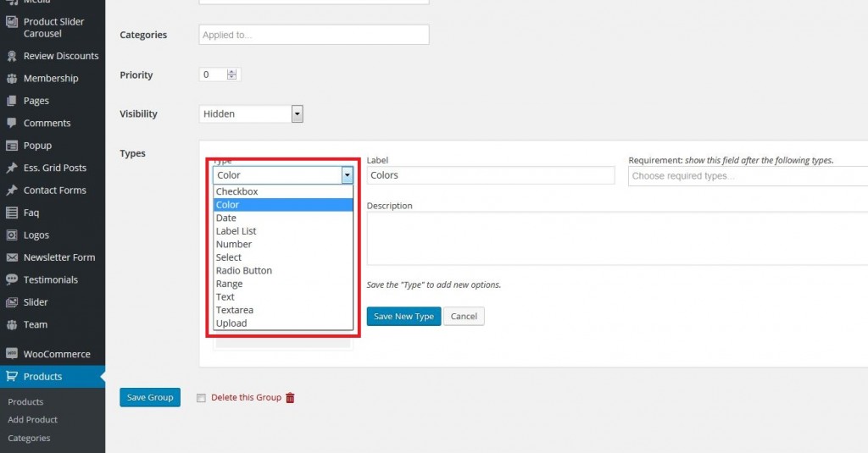Open the Testimonials menu item
This screenshot has height=453, width=868.
pos(53,280)
